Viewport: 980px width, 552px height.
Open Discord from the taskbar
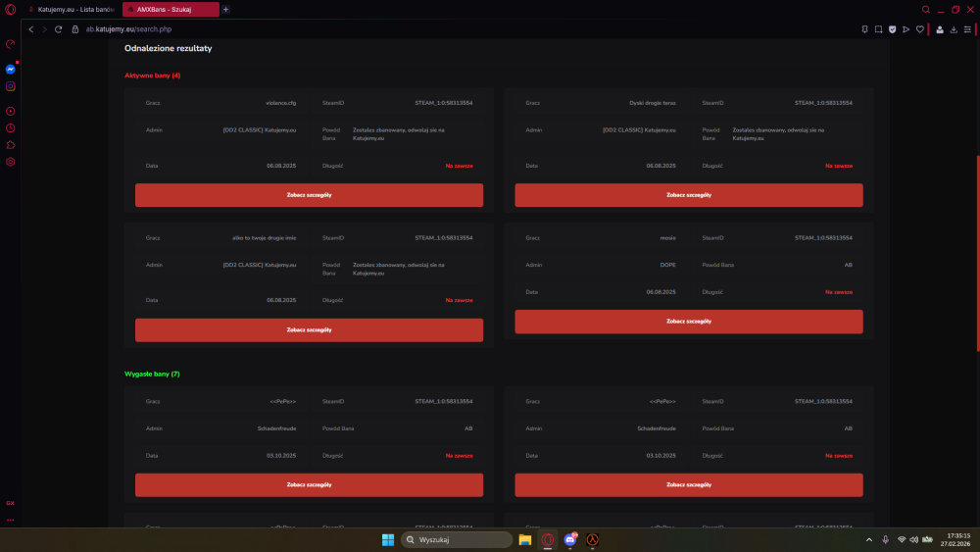570,539
